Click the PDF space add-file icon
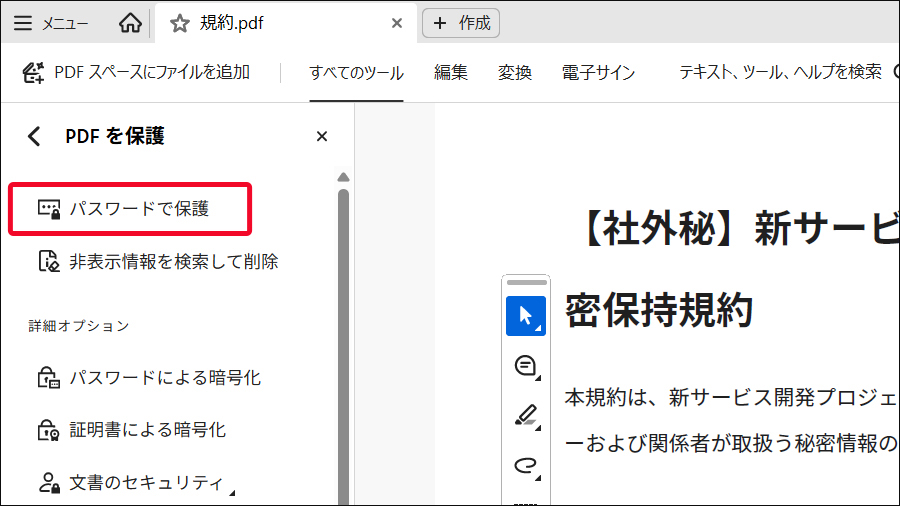900x506 pixels. click(x=33, y=72)
